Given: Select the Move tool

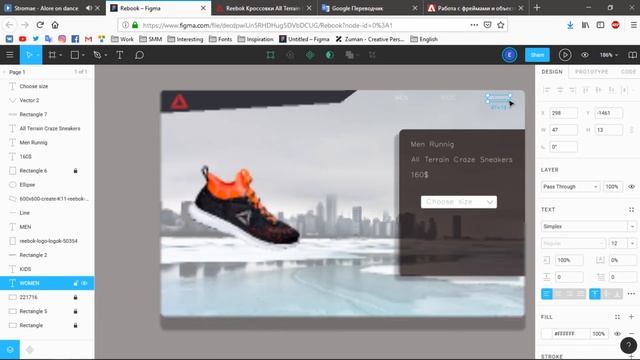Looking at the screenshot, I should (x=29, y=55).
